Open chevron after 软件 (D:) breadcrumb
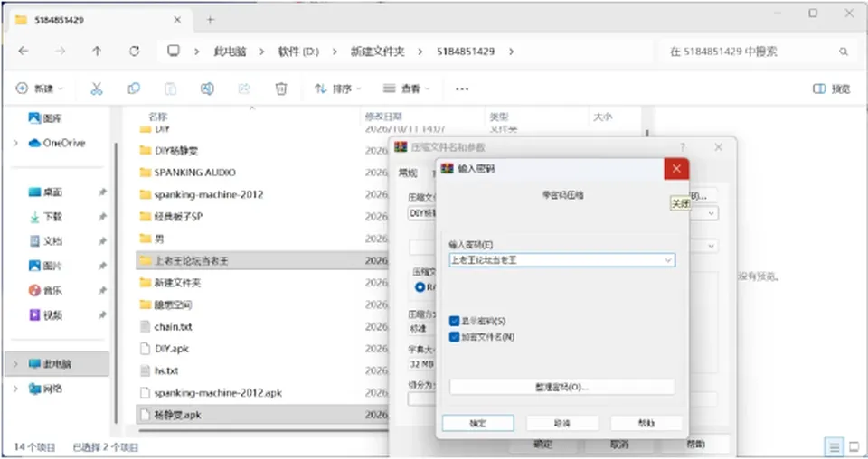This screenshot has width=868, height=459. click(x=335, y=52)
